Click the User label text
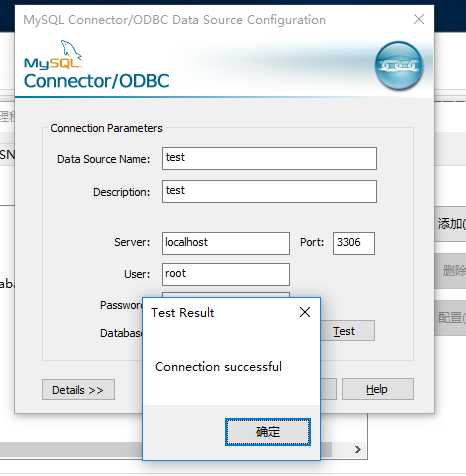The image size is (466, 476). tap(137, 274)
